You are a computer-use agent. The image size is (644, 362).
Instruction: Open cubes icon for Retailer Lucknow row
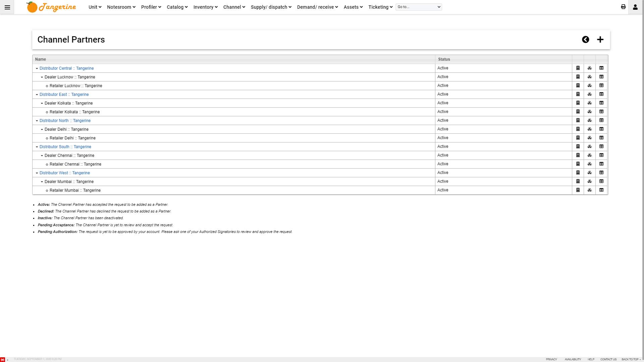point(590,85)
